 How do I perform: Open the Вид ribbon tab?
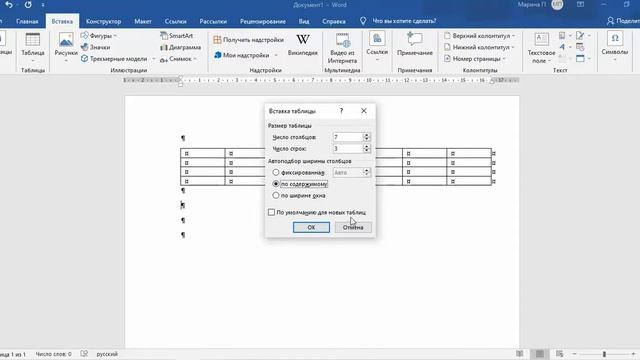point(304,21)
